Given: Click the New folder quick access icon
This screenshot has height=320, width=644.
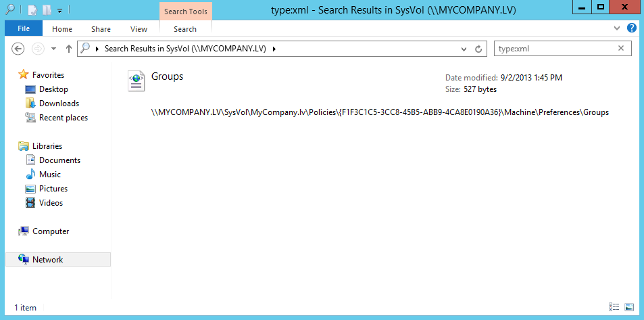Looking at the screenshot, I should point(47,10).
